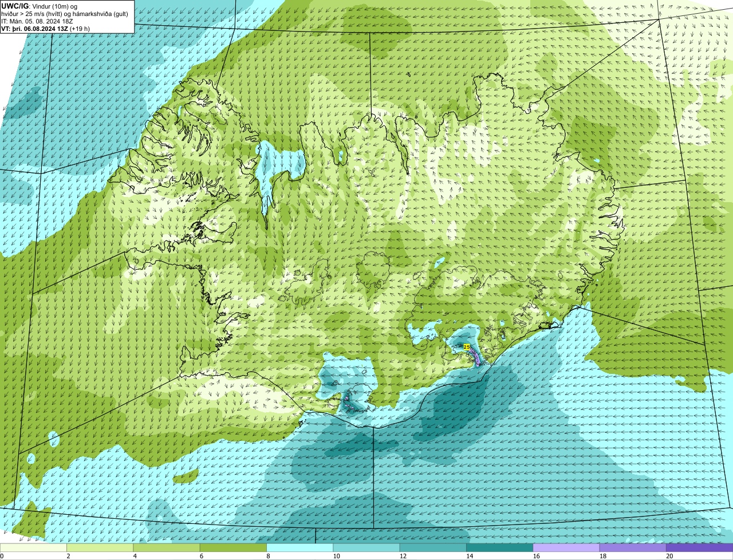Click the 4–6 m/s green legend swatch

[x=167, y=547]
